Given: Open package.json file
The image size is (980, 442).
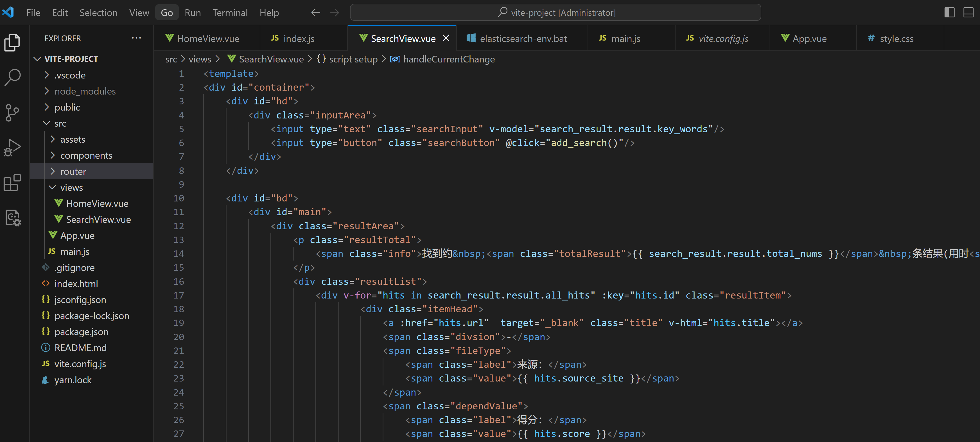Looking at the screenshot, I should [x=91, y=332].
